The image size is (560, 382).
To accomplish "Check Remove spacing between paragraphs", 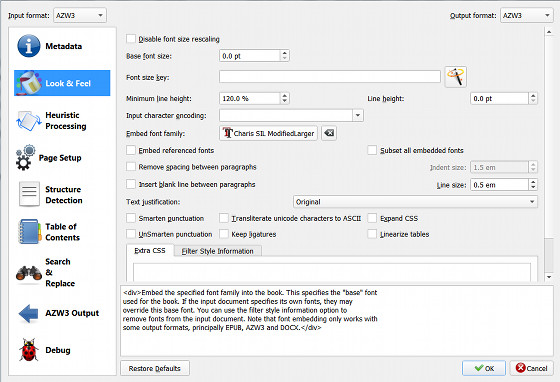I will tap(131, 167).
